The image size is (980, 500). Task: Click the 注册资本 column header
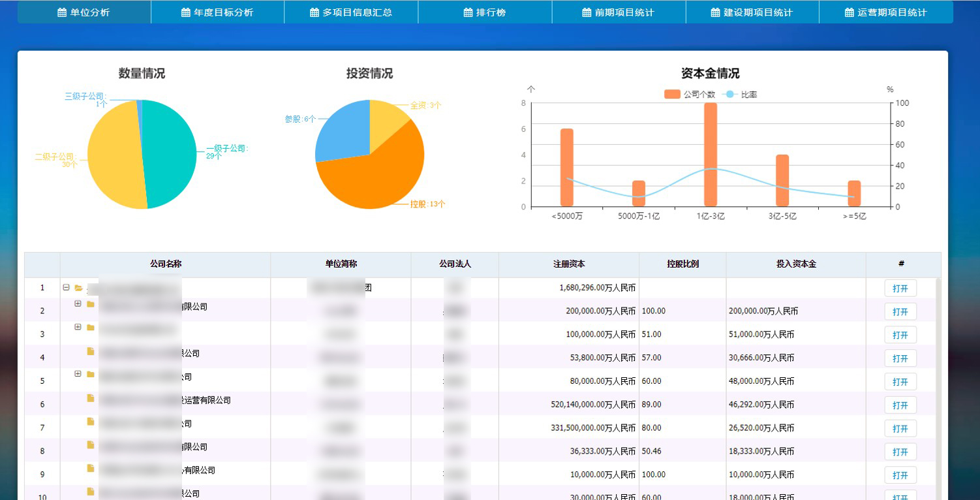pyautogui.click(x=569, y=264)
